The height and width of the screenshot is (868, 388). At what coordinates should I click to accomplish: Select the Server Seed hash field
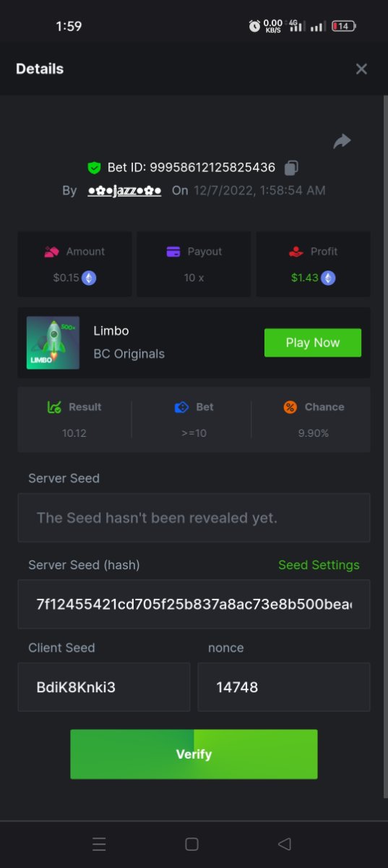pos(194,604)
